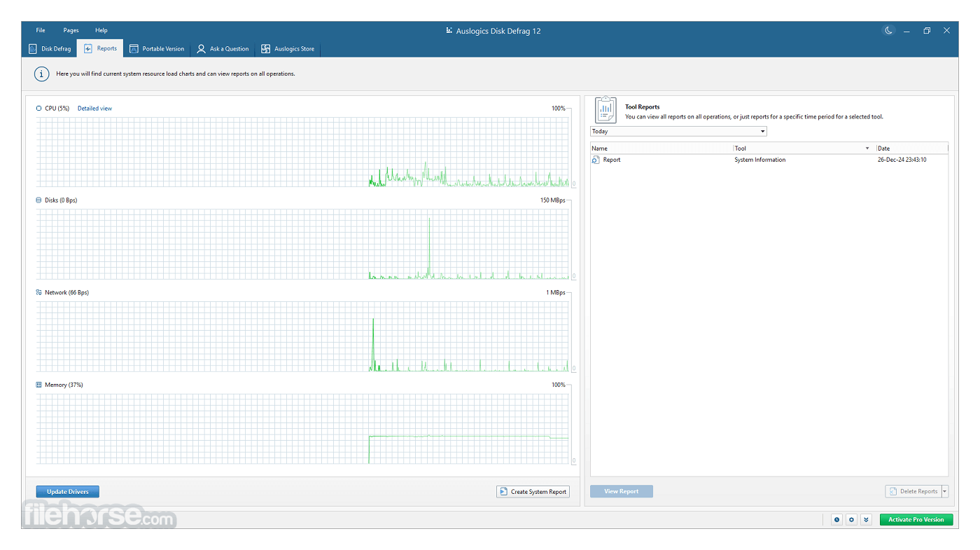The height and width of the screenshot is (550, 980).
Task: Click the Disks activity chart
Action: (x=303, y=244)
